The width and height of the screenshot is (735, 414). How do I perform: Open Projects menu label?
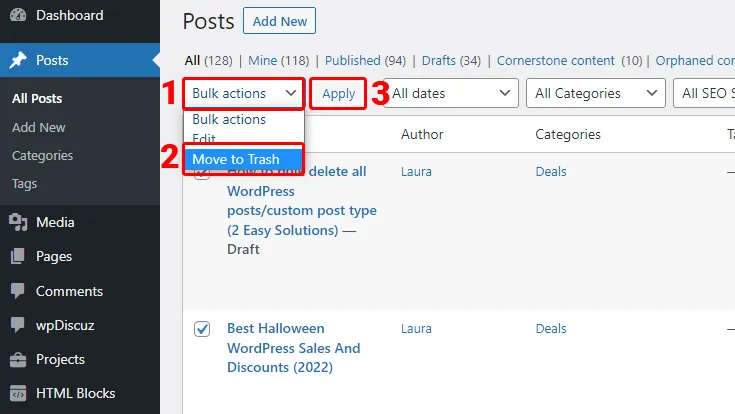[x=60, y=360]
